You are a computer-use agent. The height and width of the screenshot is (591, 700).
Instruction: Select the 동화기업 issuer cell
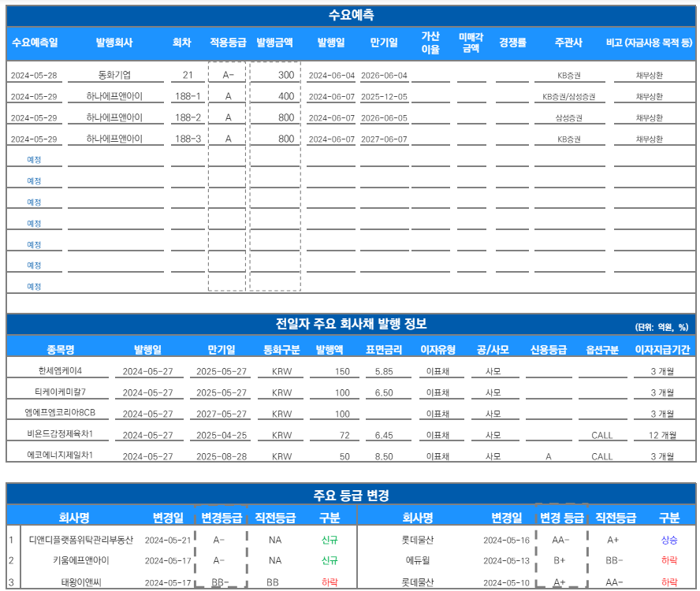tap(115, 75)
